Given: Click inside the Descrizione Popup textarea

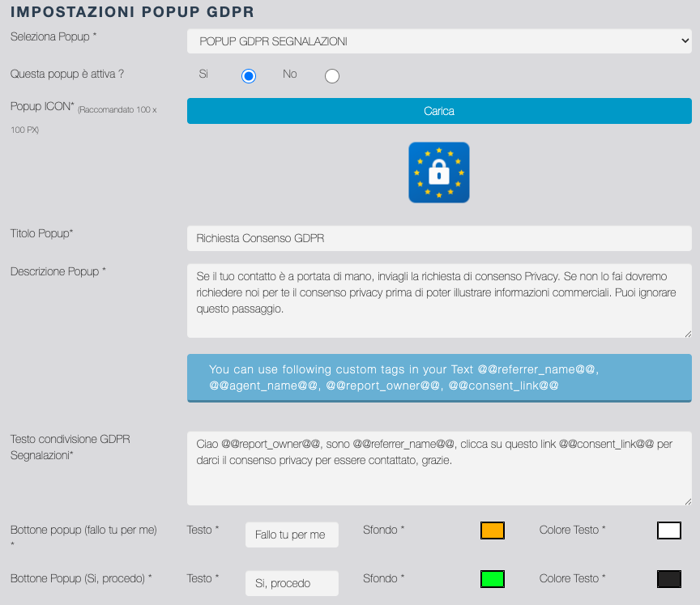Looking at the screenshot, I should 439,300.
